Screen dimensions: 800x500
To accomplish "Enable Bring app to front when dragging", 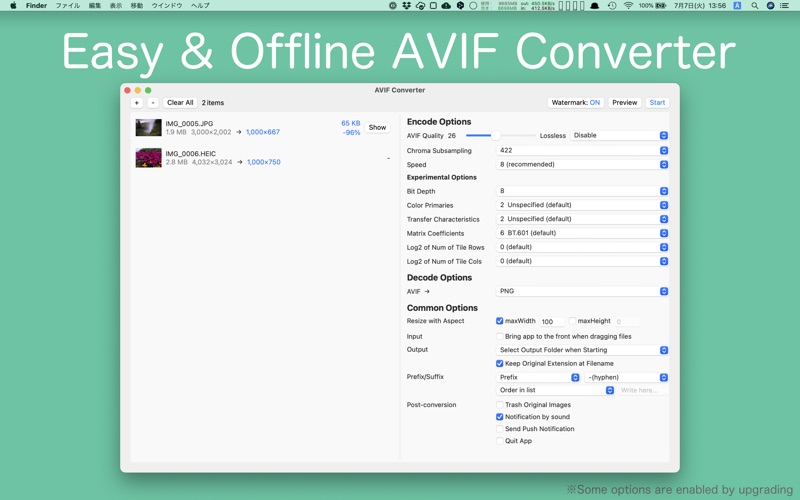I will [x=499, y=336].
